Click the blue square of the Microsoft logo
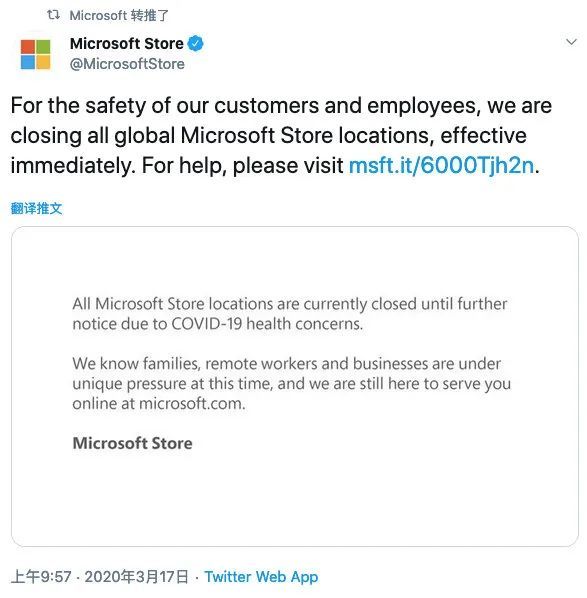This screenshot has width=587, height=598. click(27, 62)
